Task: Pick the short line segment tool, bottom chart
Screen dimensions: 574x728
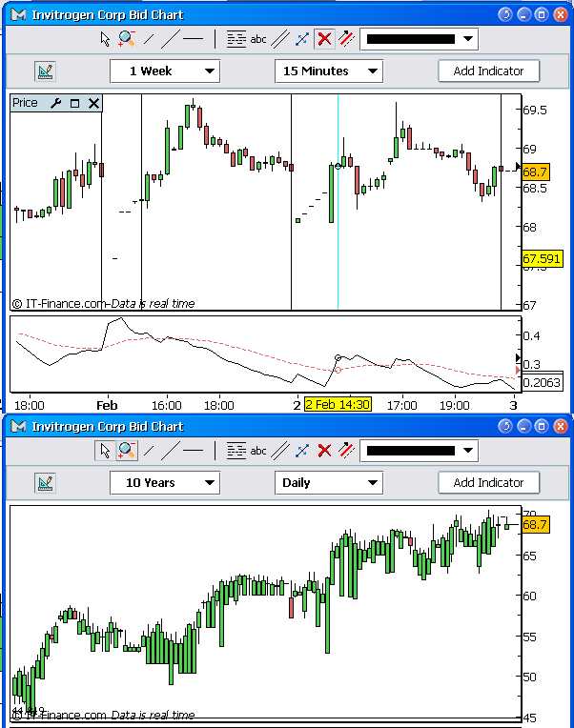Action: tap(149, 451)
